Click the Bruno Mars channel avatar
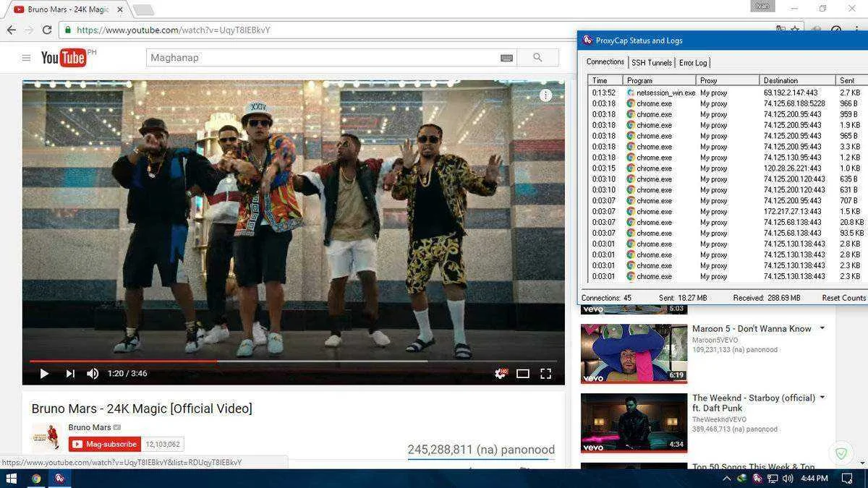The width and height of the screenshot is (868, 488). click(x=46, y=437)
